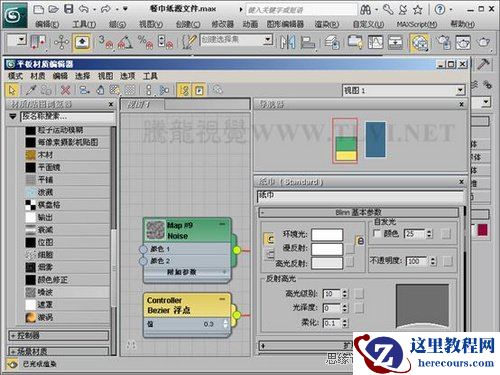The image size is (500, 375).
Task: Collapse the Controller Bezier node with minus
Action: (222, 299)
